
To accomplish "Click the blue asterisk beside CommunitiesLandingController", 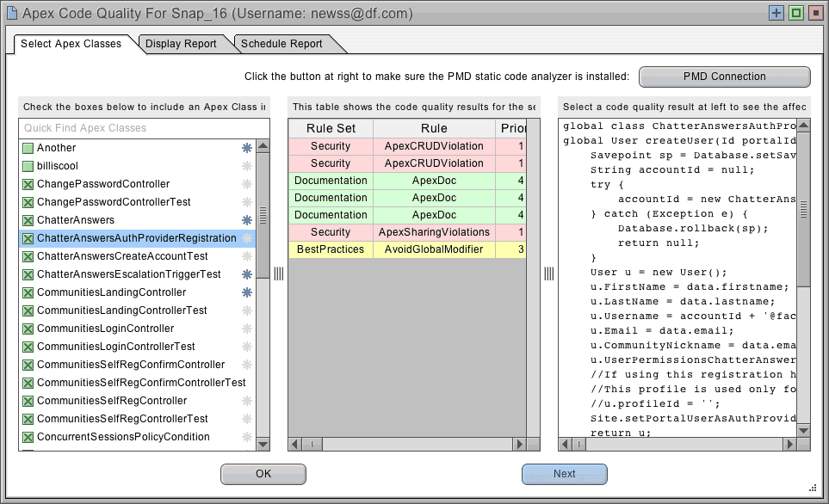I will pyautogui.click(x=247, y=292).
